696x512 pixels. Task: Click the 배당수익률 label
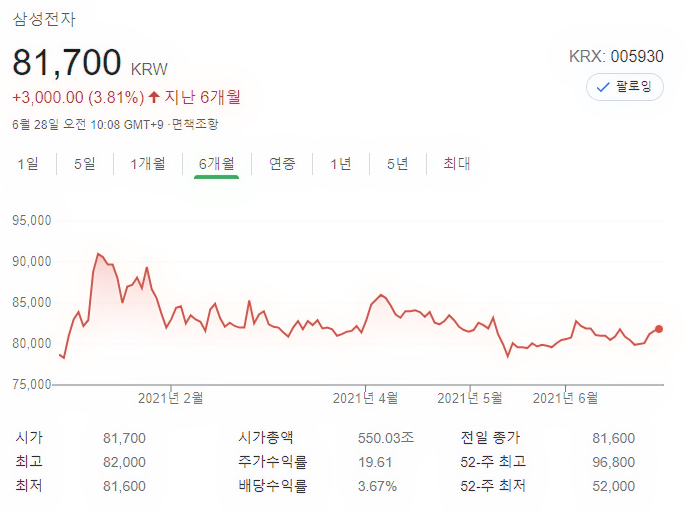(273, 485)
